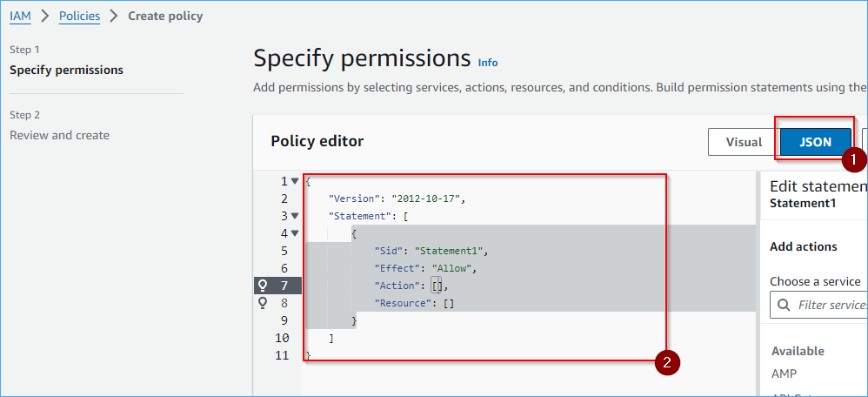868x397 pixels.
Task: Open the Policies breadcrumb link
Action: [80, 16]
